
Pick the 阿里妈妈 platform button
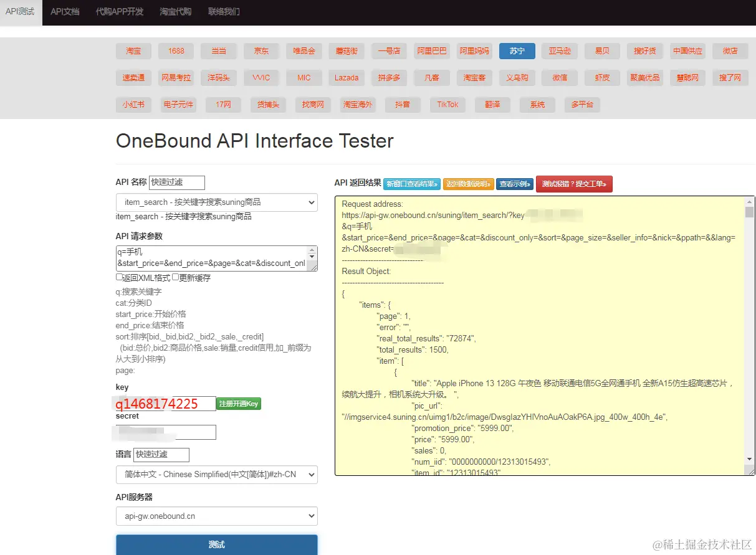click(x=474, y=51)
